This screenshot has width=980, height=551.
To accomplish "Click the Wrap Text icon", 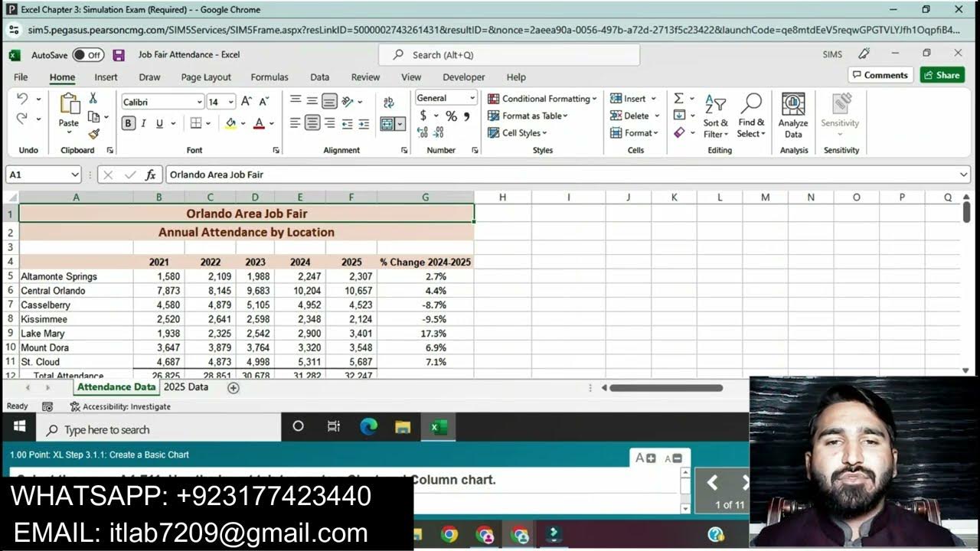I will [389, 102].
